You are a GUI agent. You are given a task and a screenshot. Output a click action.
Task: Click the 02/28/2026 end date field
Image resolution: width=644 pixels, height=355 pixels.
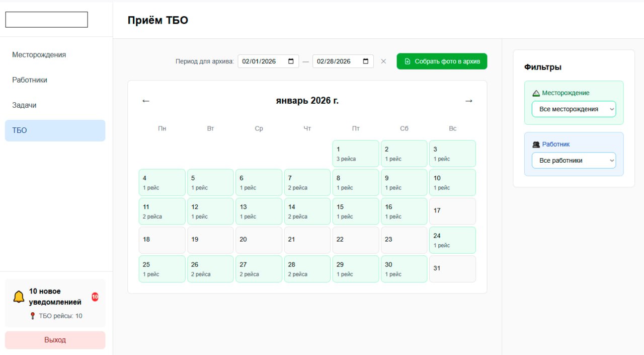pyautogui.click(x=343, y=61)
